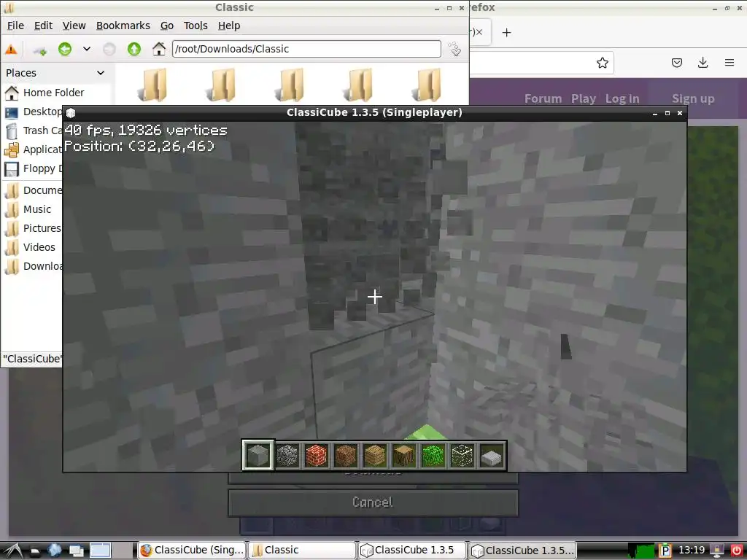Open Downloads folder in Places sidebar
The height and width of the screenshot is (560, 747).
click(x=34, y=266)
